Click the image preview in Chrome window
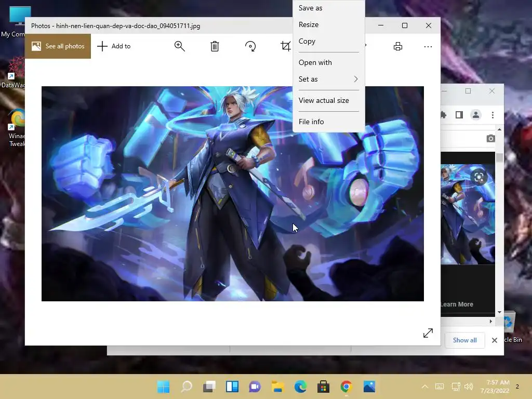The image size is (532, 399). click(x=468, y=215)
